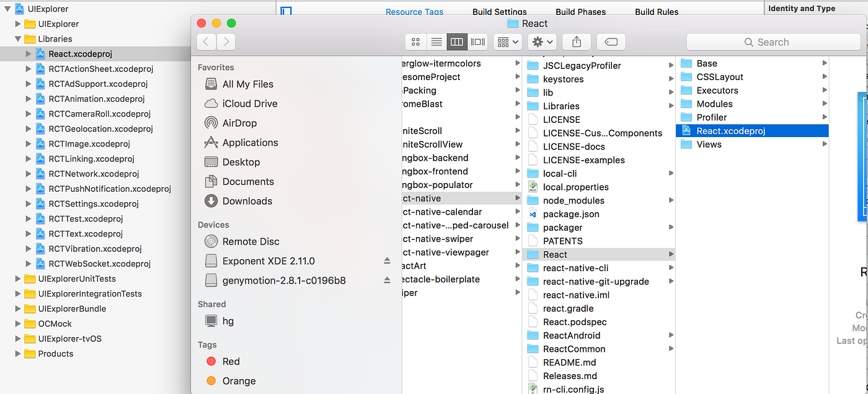Click the back navigation arrow in Finder
The height and width of the screenshot is (394, 868).
coord(206,42)
